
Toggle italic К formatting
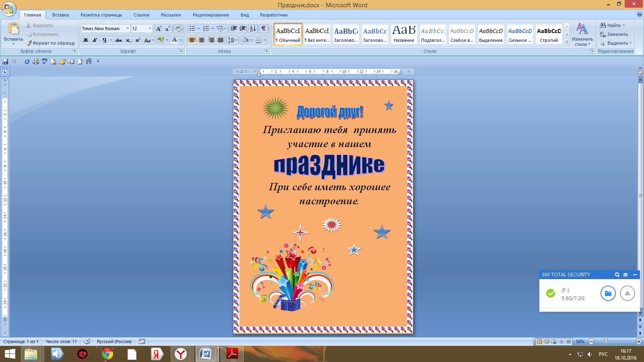(x=95, y=40)
